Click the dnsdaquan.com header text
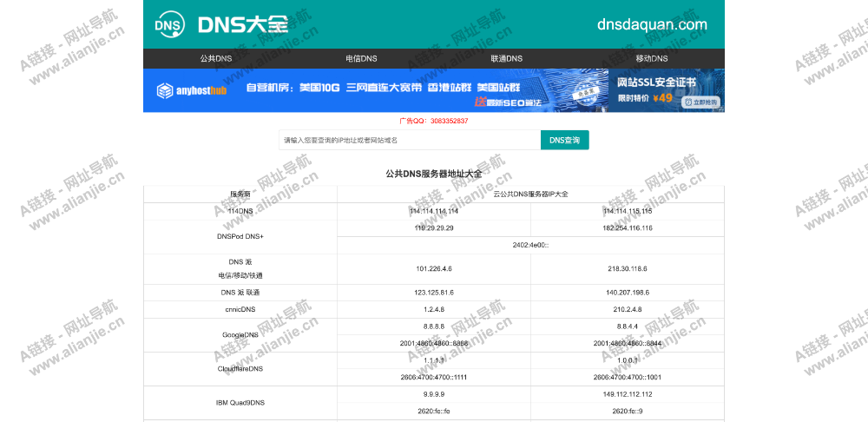Screen dimensions: 868x422 pyautogui.click(x=652, y=24)
